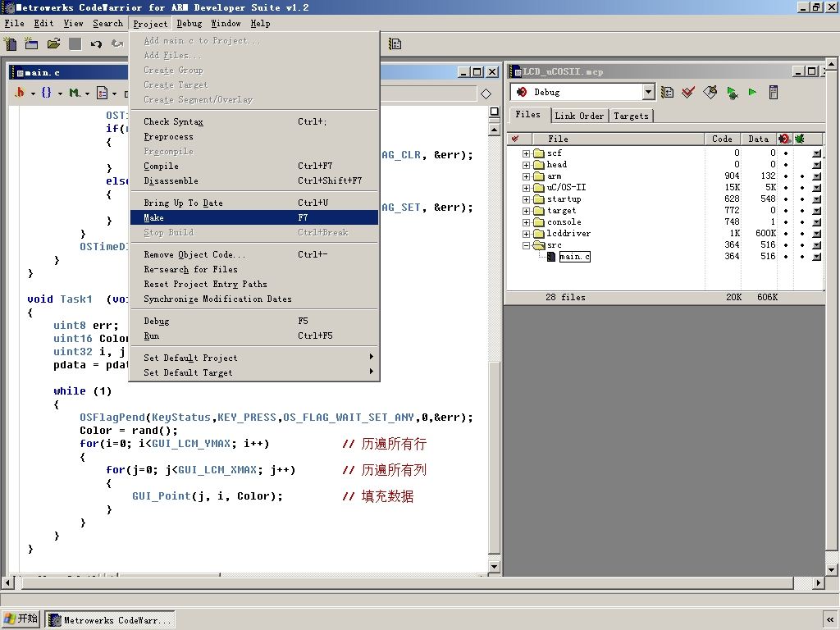Click the right arrow of bottom horizontal scrollbar
The height and width of the screenshot is (630, 840).
818,583
